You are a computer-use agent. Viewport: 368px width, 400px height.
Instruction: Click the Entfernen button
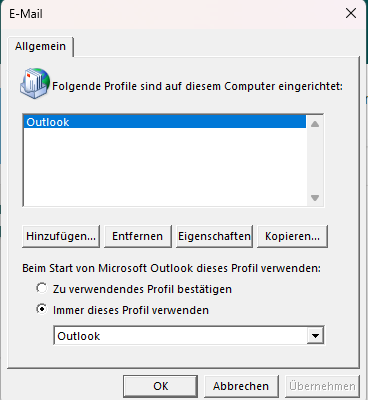[138, 236]
